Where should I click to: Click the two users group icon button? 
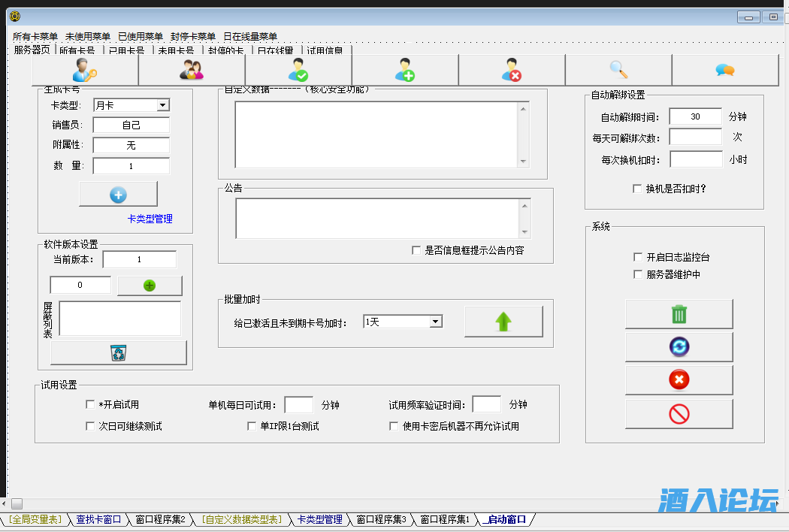tap(192, 70)
